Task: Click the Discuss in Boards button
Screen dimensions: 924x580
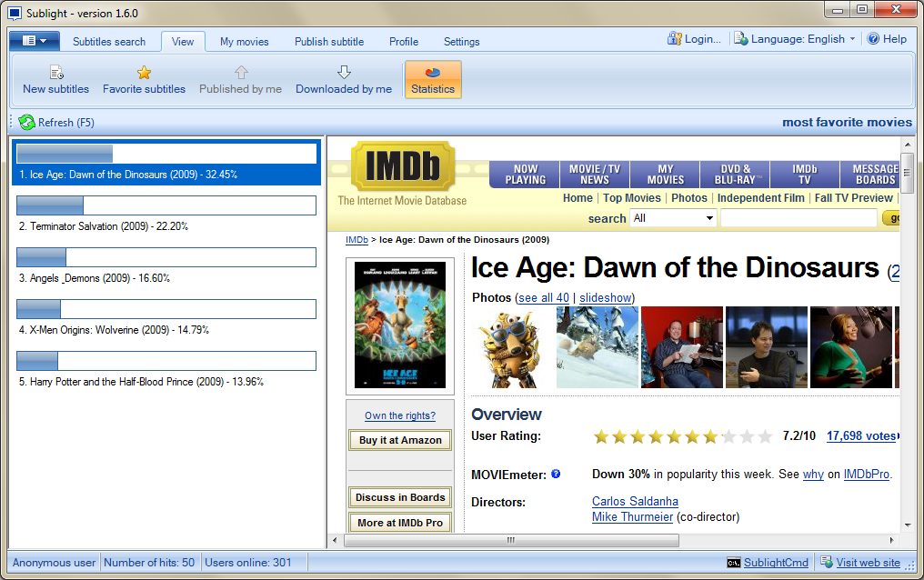Action: (400, 497)
